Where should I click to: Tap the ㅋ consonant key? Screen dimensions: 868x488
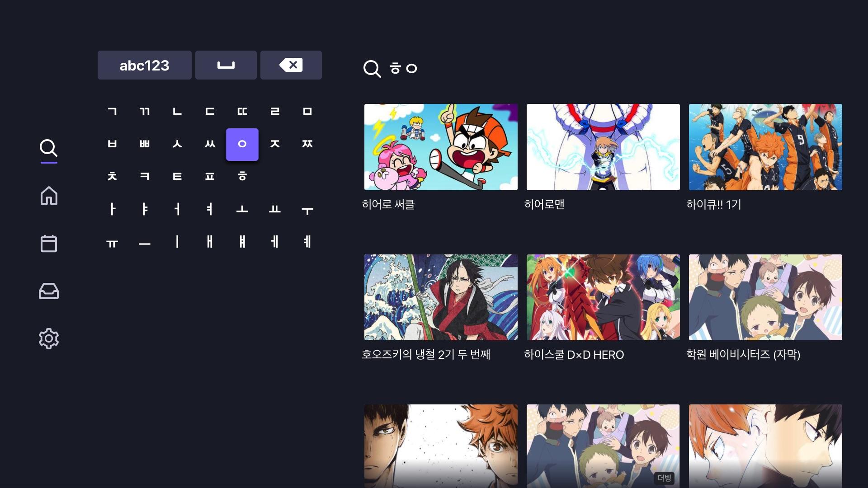tap(145, 177)
